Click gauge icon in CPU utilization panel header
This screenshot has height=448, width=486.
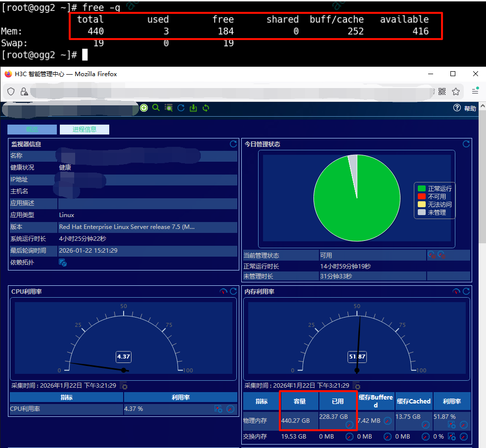pyautogui.click(x=223, y=292)
